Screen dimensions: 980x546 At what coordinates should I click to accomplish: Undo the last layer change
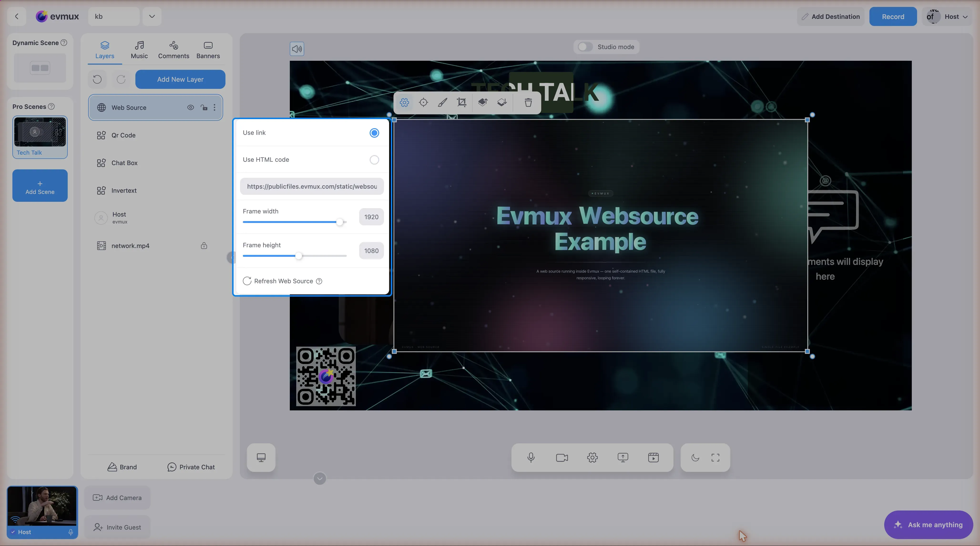97,79
